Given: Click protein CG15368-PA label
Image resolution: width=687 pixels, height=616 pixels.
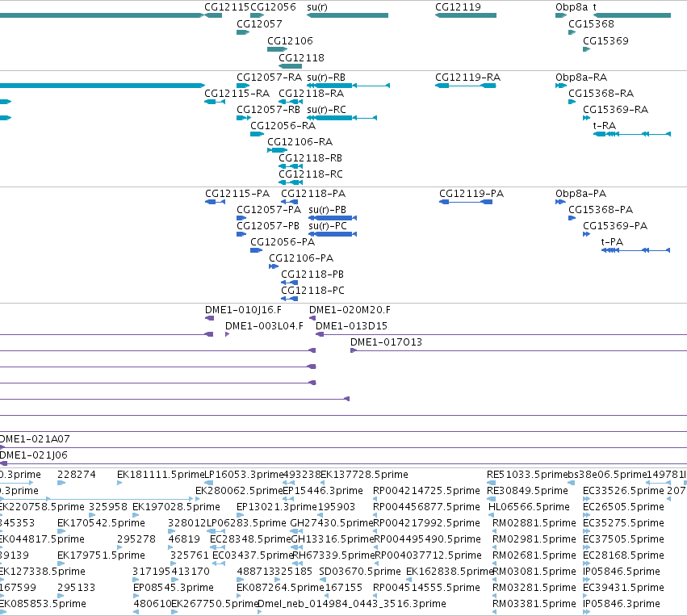Looking at the screenshot, I should point(601,210).
